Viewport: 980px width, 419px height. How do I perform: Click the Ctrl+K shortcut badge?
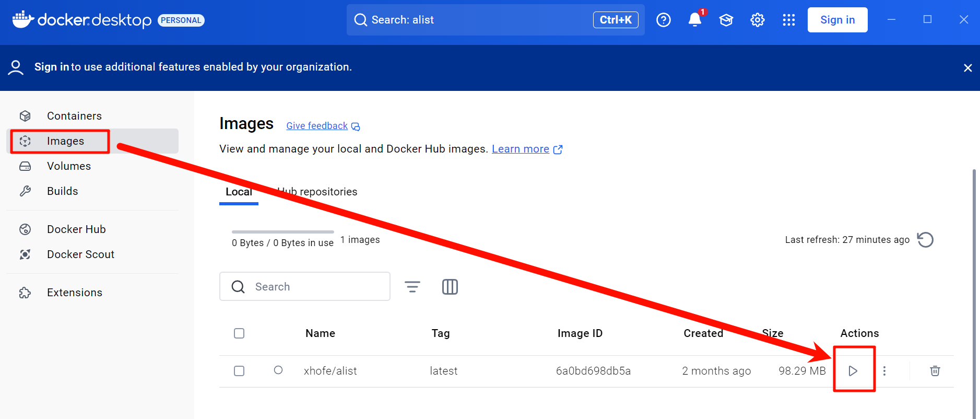(x=616, y=20)
